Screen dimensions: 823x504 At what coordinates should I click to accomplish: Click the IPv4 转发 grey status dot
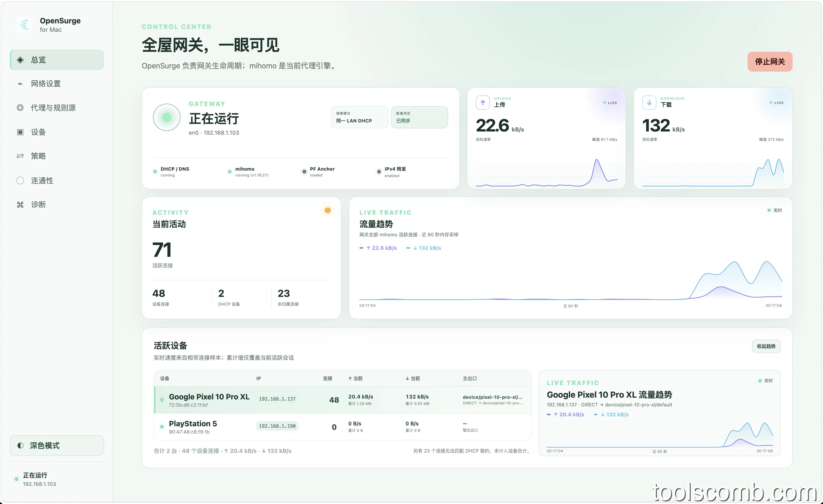[x=379, y=172]
